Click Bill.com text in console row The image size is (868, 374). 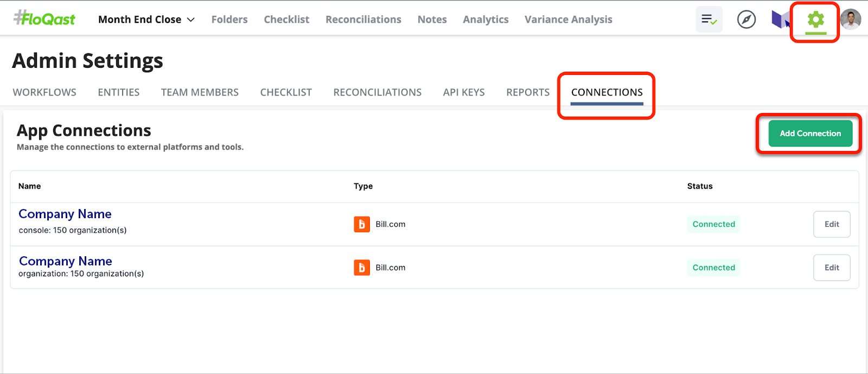pos(391,224)
